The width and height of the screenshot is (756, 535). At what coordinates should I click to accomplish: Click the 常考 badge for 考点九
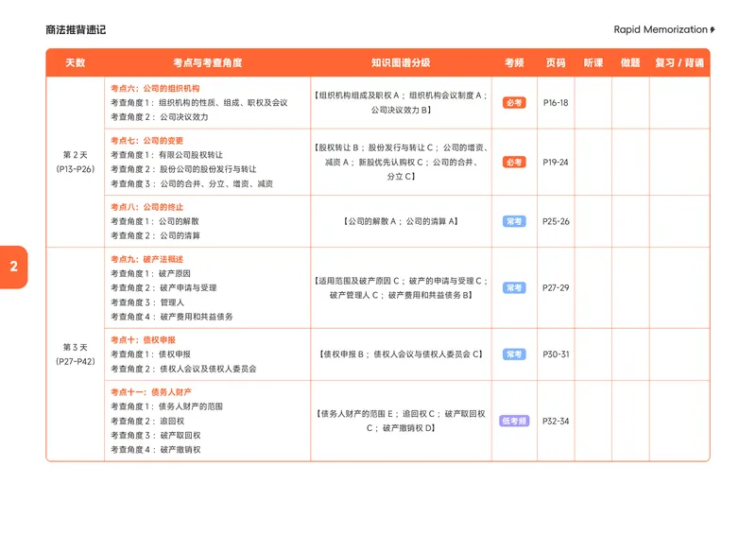tap(514, 288)
